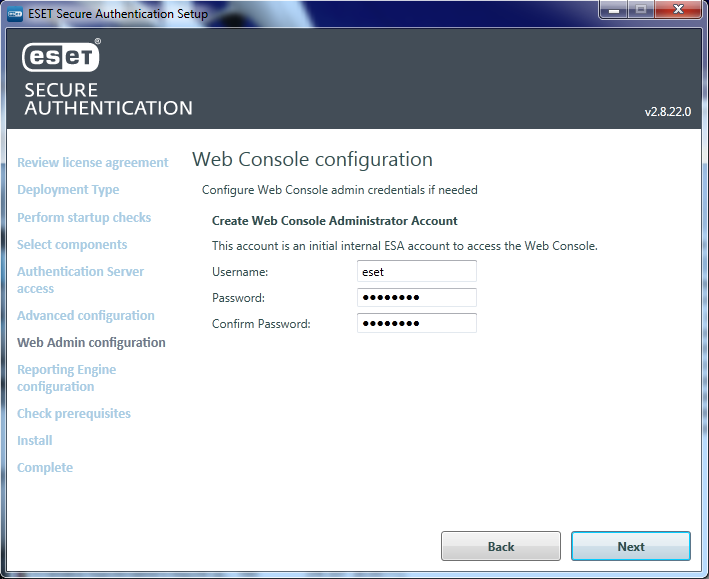
Task: Click Create Web Console Administrator Account text
Action: point(335,221)
